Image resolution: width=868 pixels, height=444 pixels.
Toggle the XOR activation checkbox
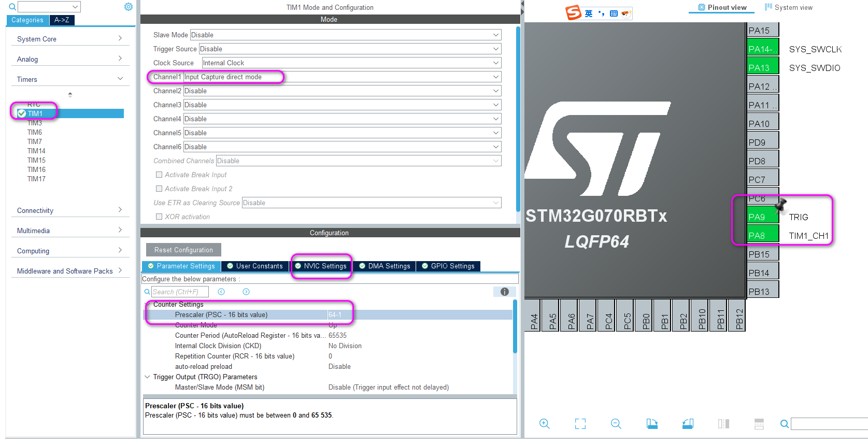pyautogui.click(x=159, y=217)
